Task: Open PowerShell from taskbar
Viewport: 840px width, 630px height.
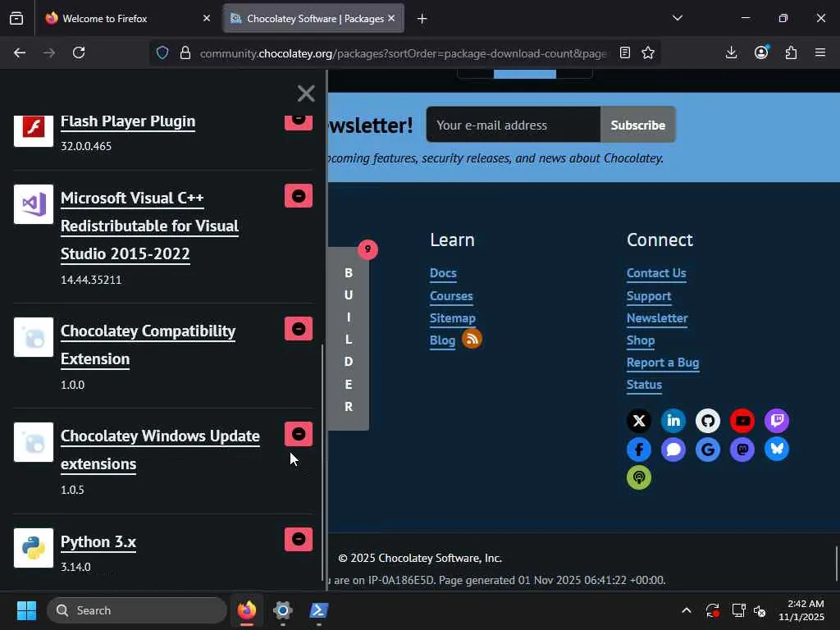Action: pos(319,610)
